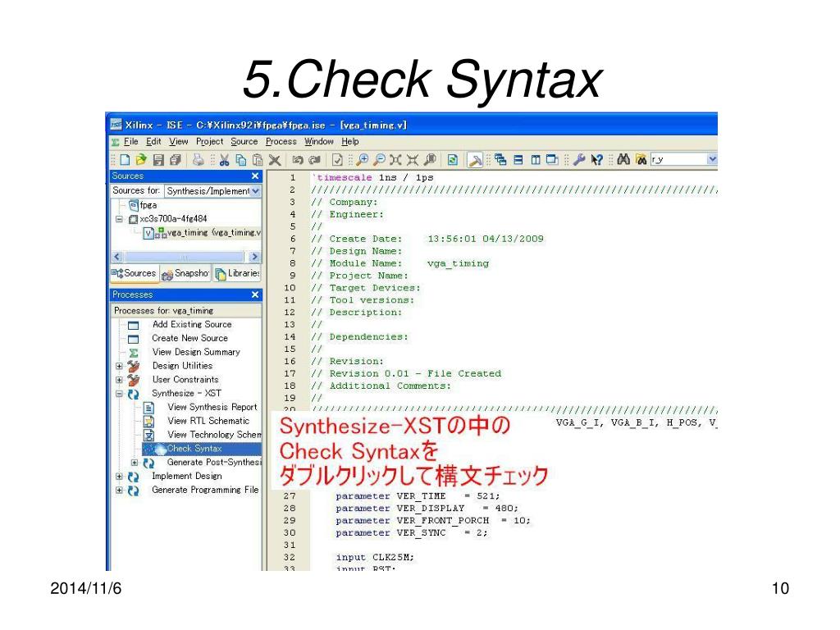Click the What's This help cursor icon
Viewport: 840px width, 630px height.
597,160
